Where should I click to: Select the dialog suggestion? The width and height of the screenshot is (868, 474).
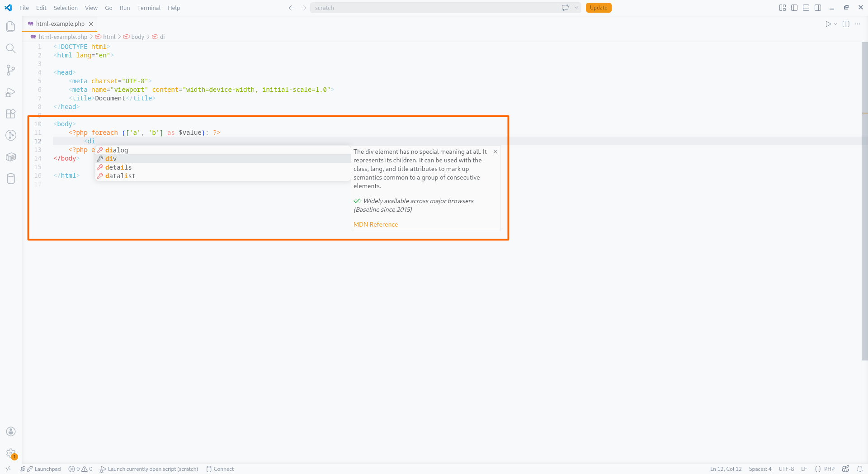223,150
